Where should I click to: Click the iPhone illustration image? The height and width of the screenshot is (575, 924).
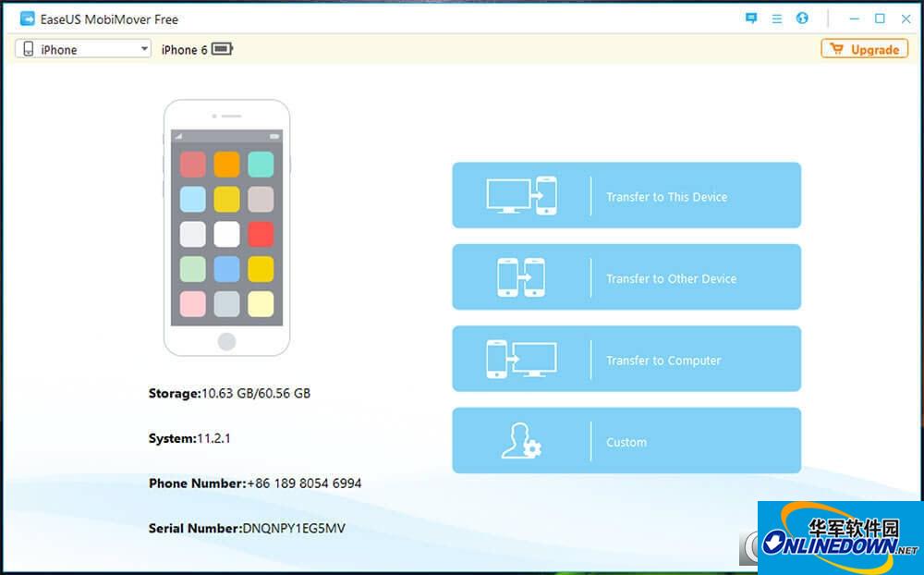227,227
